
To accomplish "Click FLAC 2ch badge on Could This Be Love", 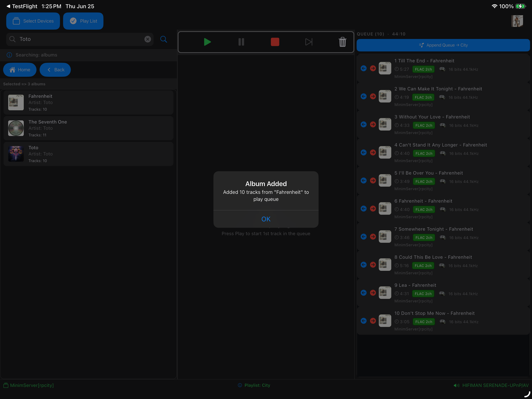I will (423, 266).
